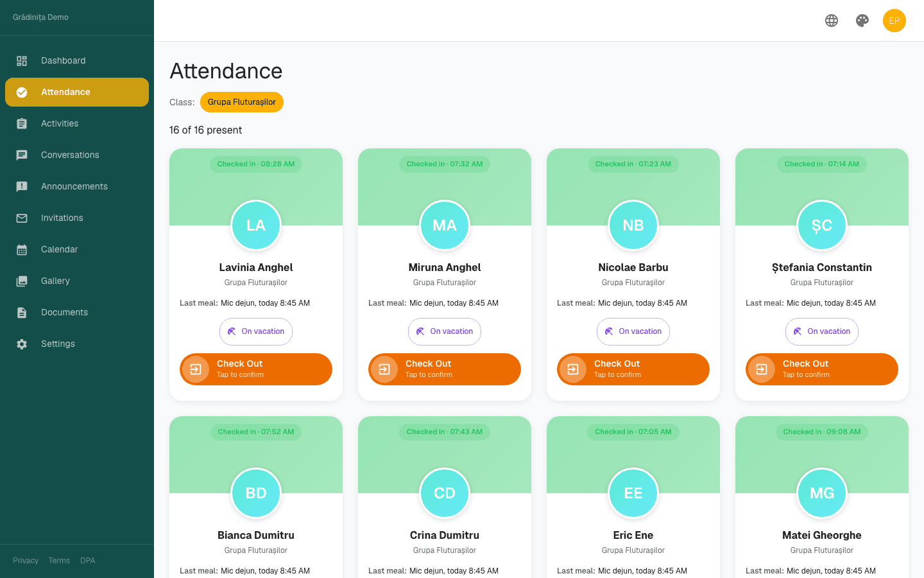Open the DPA link in footer
Viewport: 924px width, 578px height.
88,561
